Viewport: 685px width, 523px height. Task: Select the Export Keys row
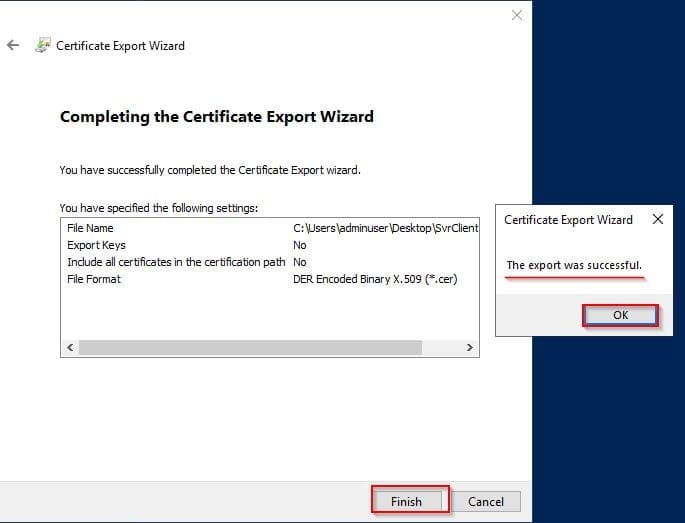point(96,245)
